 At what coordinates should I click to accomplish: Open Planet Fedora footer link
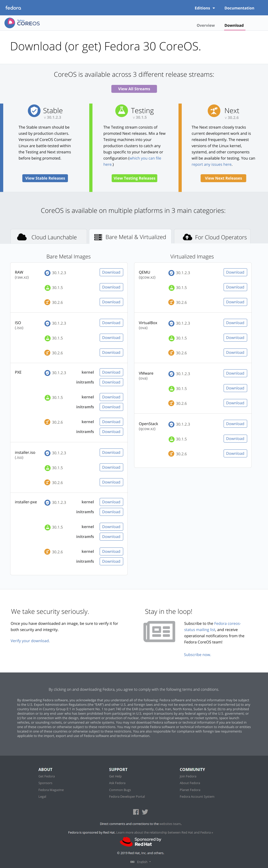coord(190,790)
